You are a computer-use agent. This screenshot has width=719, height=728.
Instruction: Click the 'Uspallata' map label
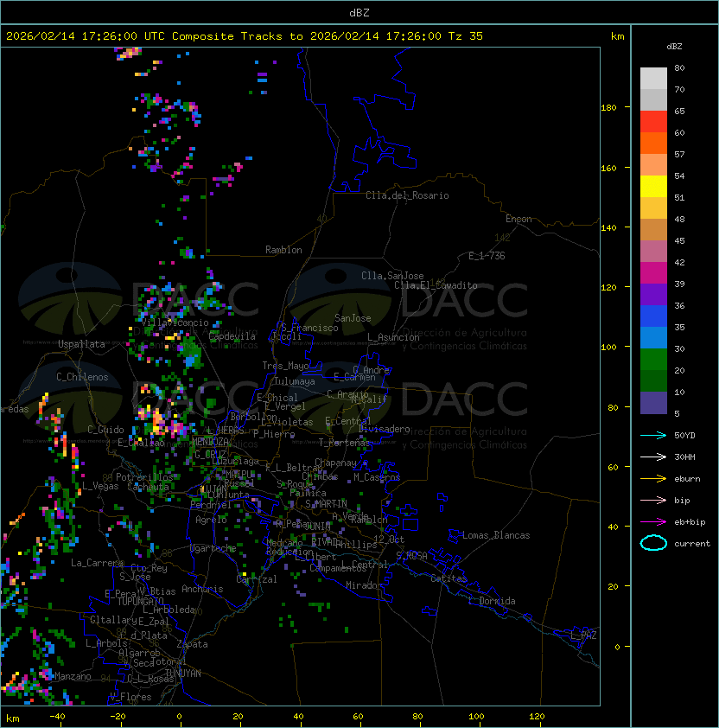(81, 344)
